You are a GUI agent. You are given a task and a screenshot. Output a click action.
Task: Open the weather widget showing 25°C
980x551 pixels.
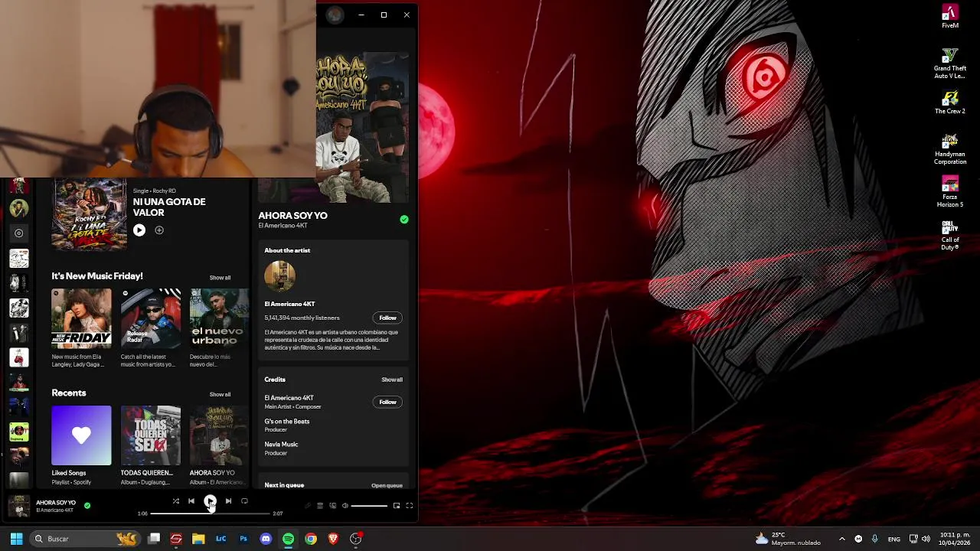point(788,539)
